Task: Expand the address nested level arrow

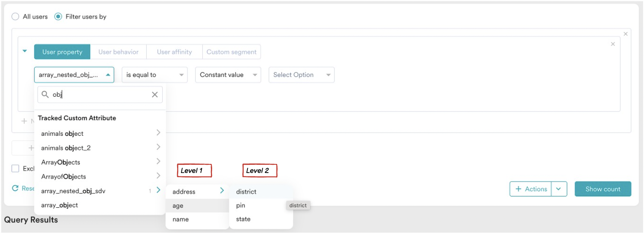Action: point(222,191)
